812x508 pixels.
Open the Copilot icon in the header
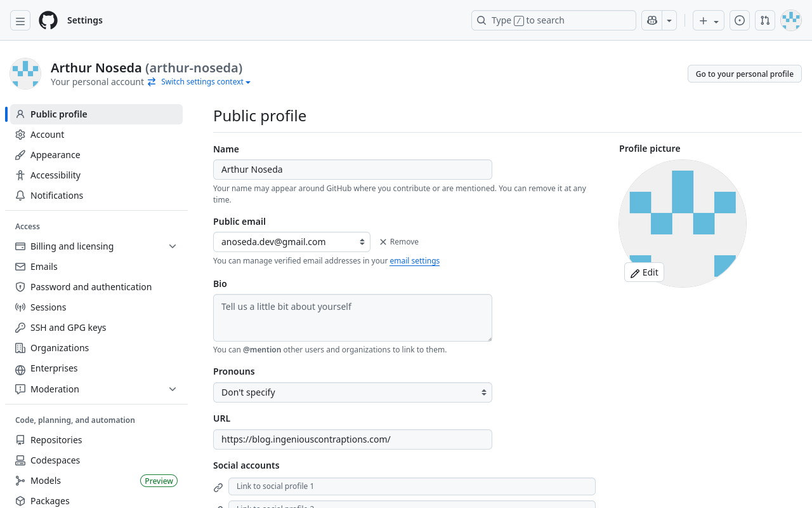pyautogui.click(x=652, y=20)
